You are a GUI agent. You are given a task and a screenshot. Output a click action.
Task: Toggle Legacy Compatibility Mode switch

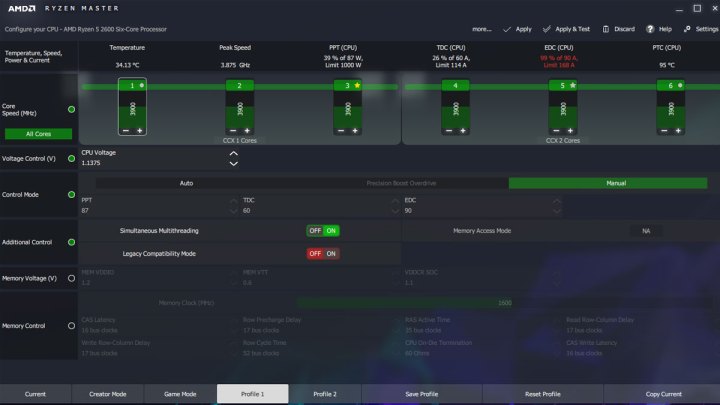[x=323, y=253]
